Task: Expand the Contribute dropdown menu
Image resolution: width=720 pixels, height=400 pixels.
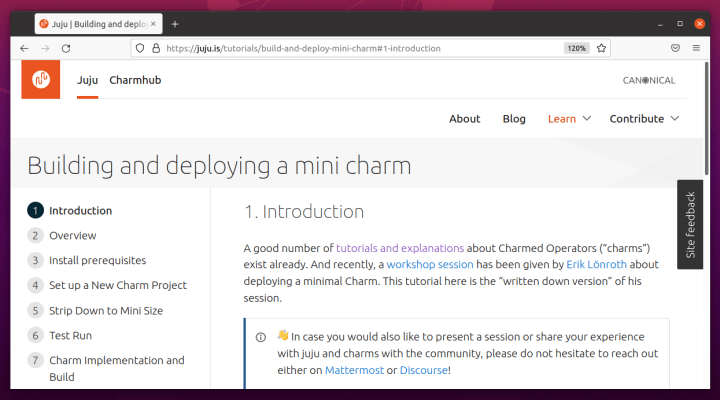Action: tap(644, 119)
